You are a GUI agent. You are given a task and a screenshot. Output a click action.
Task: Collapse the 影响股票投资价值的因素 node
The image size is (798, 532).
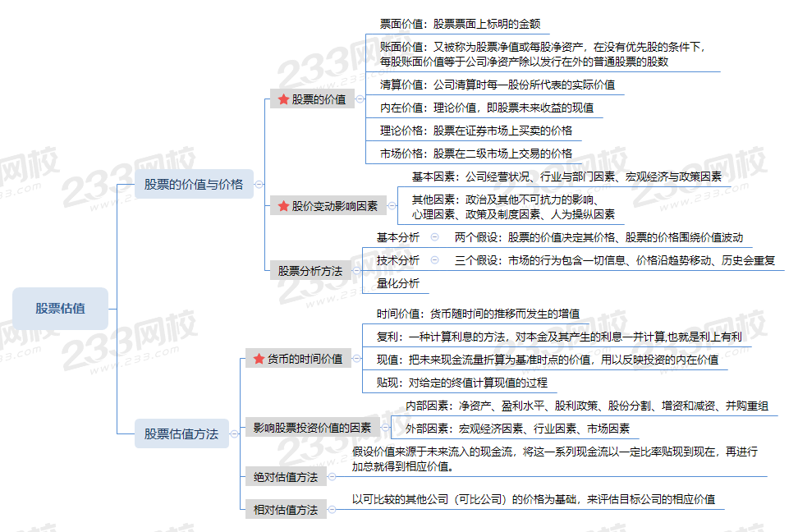tap(385, 428)
